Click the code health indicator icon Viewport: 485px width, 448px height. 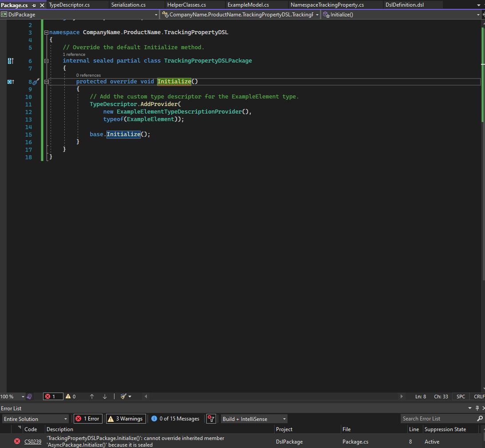[29, 397]
